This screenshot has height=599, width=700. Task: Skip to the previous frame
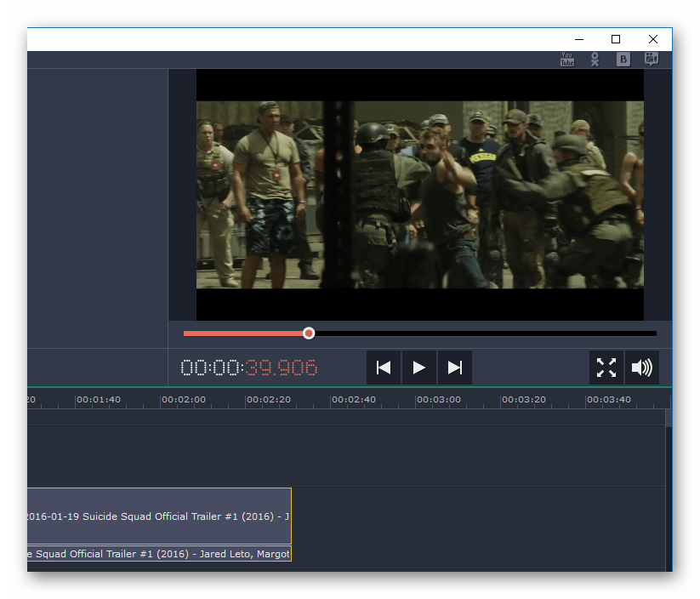coord(384,368)
